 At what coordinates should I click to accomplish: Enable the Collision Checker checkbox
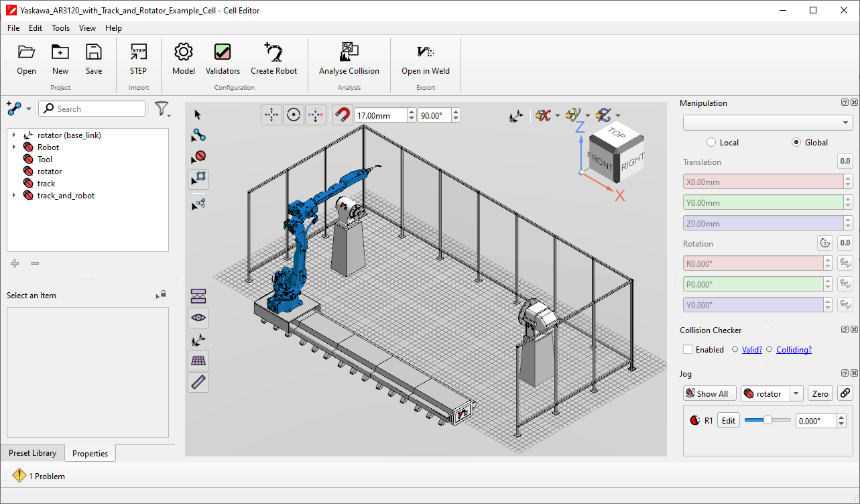pos(688,349)
